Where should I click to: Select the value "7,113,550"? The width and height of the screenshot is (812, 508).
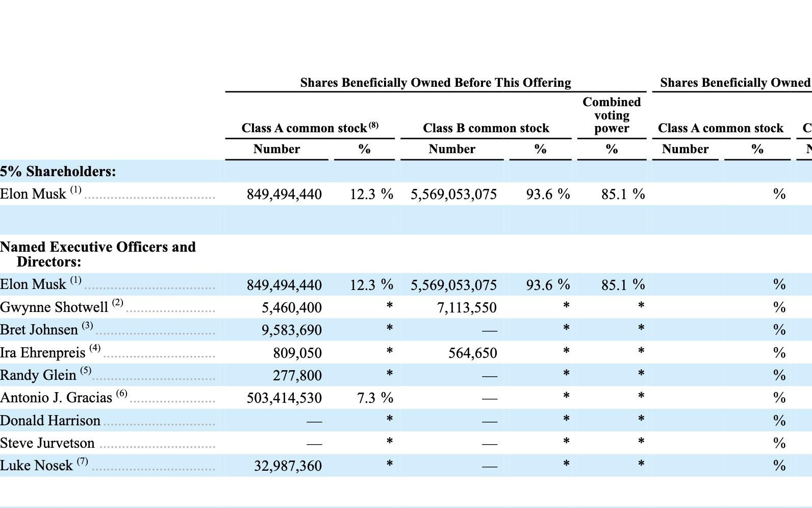coord(467,308)
